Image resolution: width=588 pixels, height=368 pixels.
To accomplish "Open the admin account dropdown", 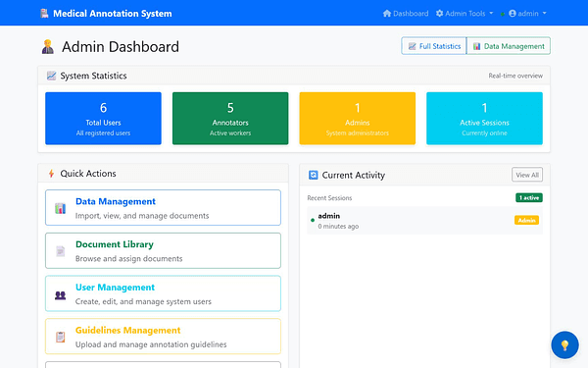I will 527,14.
